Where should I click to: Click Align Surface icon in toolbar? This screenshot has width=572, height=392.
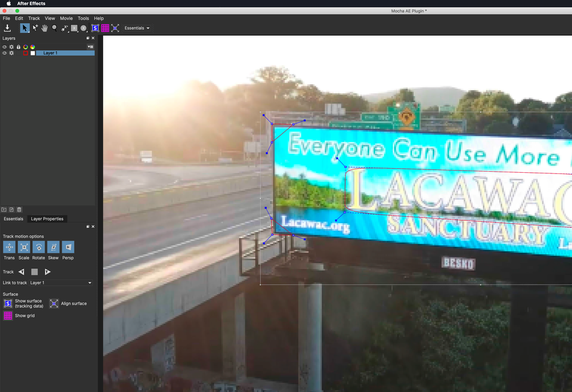[x=115, y=28]
